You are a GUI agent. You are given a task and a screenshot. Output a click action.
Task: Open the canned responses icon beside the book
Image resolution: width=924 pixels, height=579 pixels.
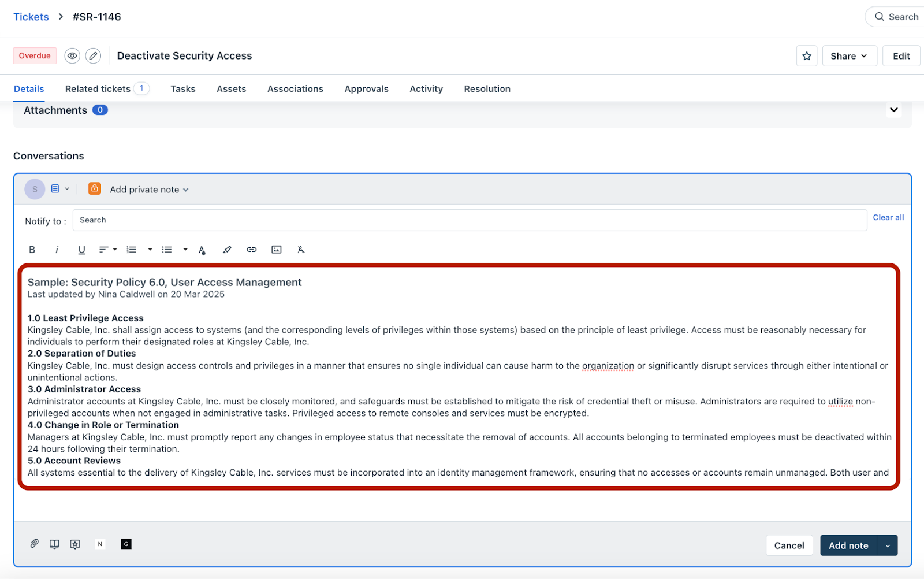click(x=75, y=544)
